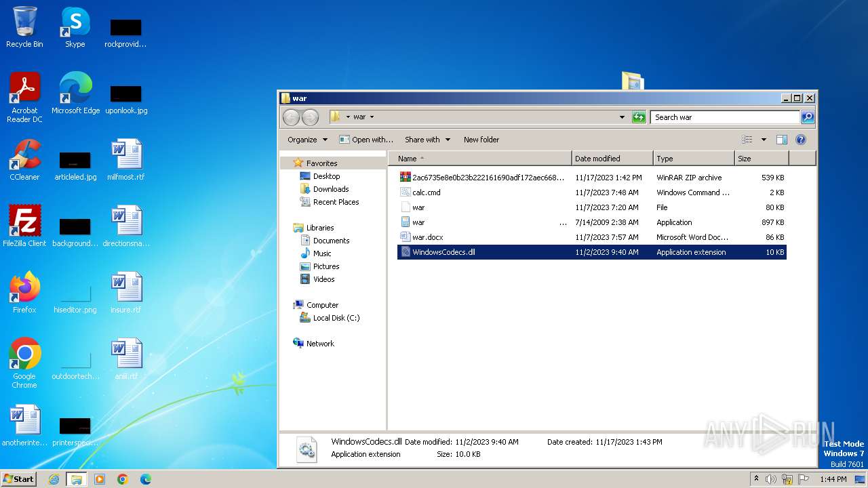
Task: Open Local Disk (C:)
Action: coord(336,318)
